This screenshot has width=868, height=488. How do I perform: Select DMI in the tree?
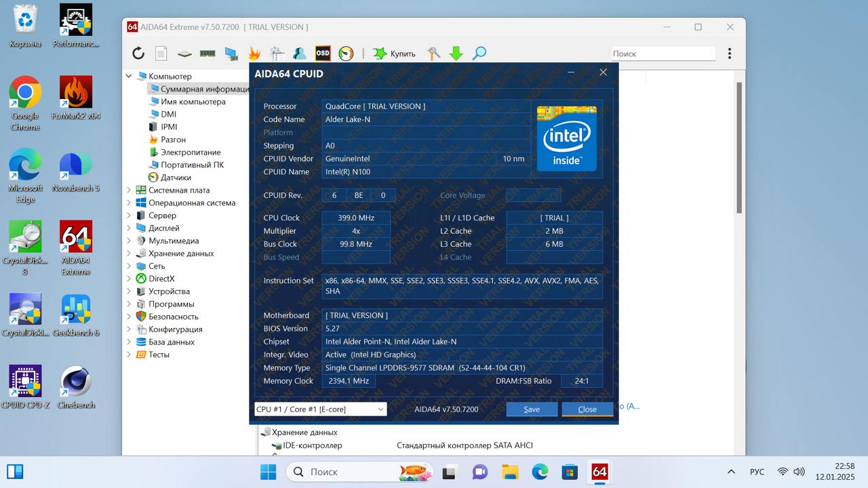click(x=168, y=114)
